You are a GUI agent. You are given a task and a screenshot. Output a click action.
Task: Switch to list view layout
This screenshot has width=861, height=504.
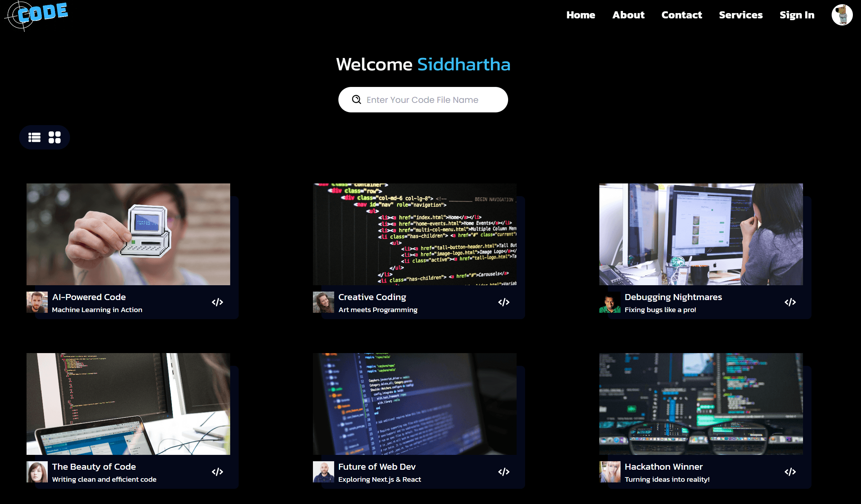[34, 137]
